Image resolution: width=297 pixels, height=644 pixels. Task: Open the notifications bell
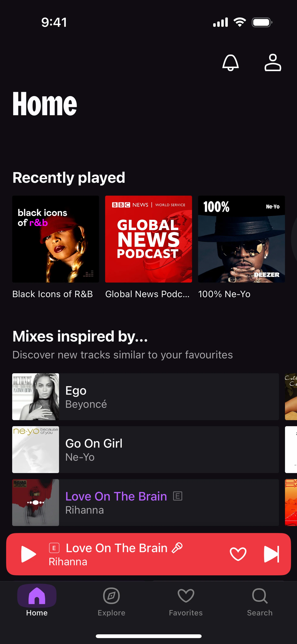coord(230,63)
